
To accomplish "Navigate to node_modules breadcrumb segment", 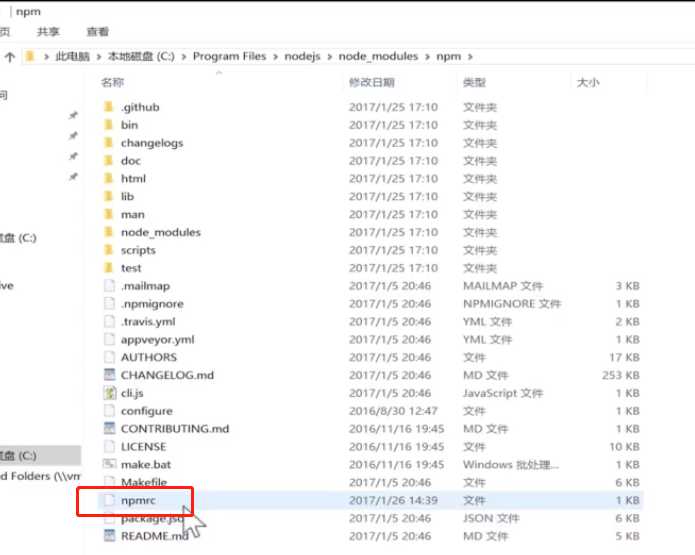I will [378, 56].
